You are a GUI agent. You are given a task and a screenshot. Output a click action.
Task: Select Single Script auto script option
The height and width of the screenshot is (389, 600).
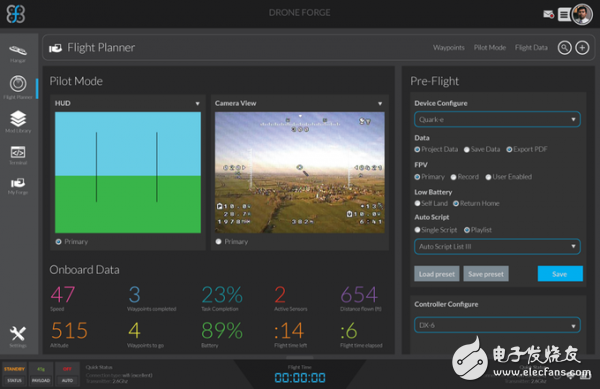417,230
